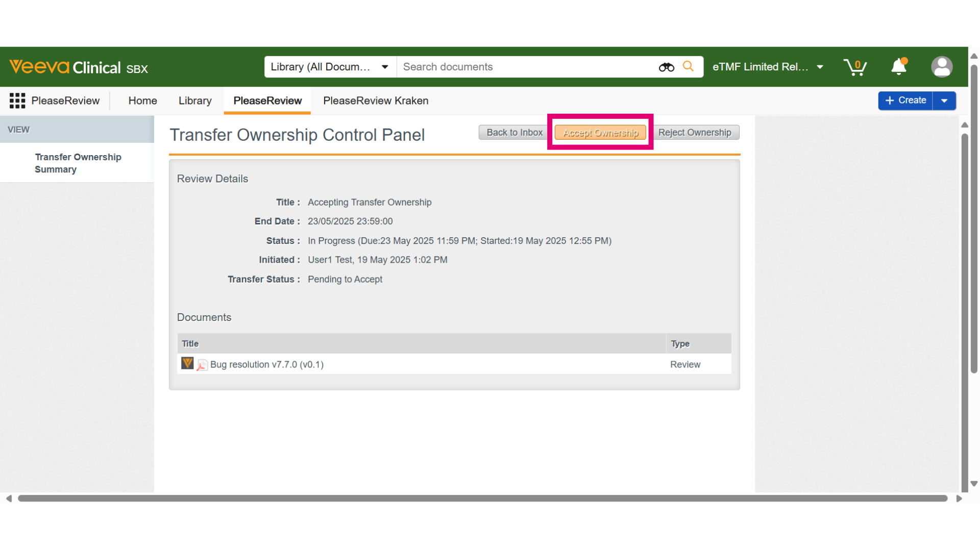Image resolution: width=980 pixels, height=551 pixels.
Task: Select Transfer Ownership Summary in sidebar
Action: click(78, 163)
